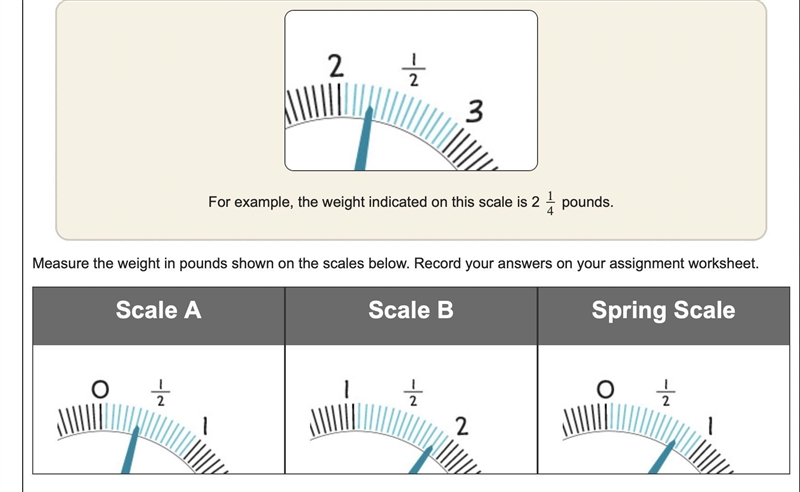
Task: Click the blue needle on Scale A
Action: (131, 450)
